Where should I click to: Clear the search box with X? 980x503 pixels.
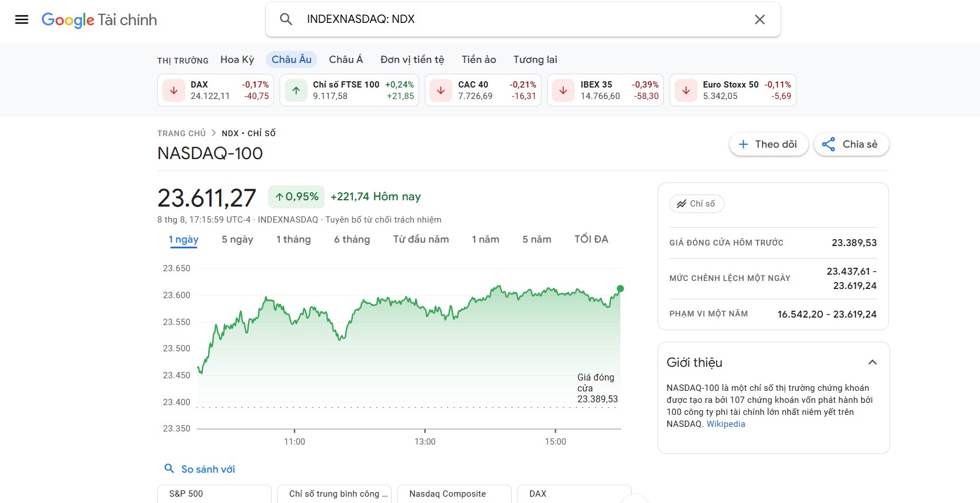759,19
